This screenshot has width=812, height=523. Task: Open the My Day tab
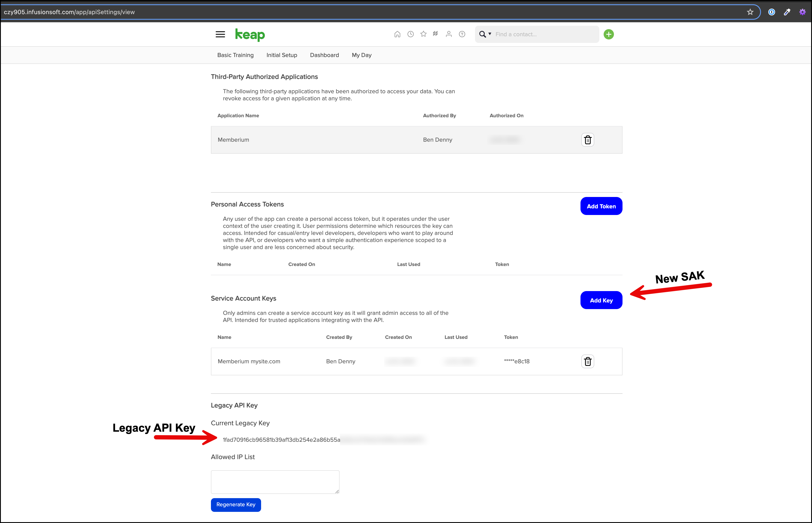pos(362,55)
